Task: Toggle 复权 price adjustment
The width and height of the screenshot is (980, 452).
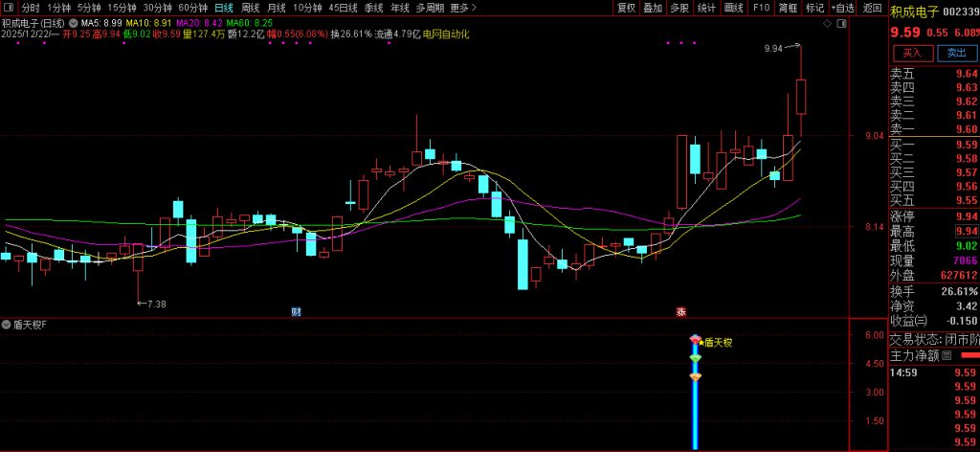Action: [626, 8]
